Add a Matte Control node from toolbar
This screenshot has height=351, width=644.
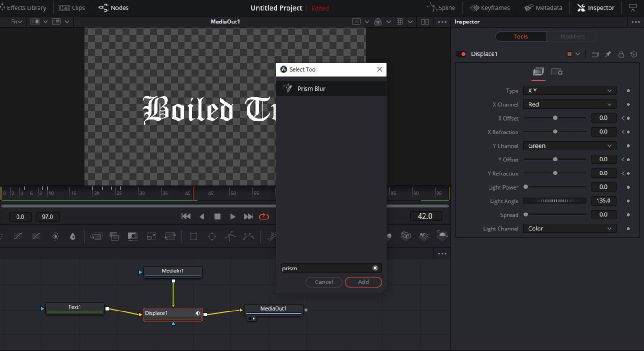[132, 236]
